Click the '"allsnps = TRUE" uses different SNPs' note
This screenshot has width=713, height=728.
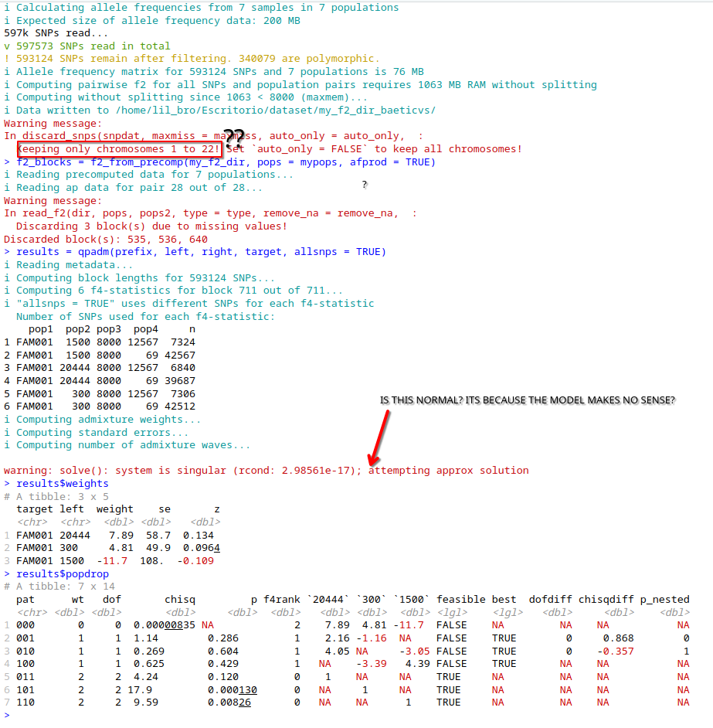[x=189, y=303]
